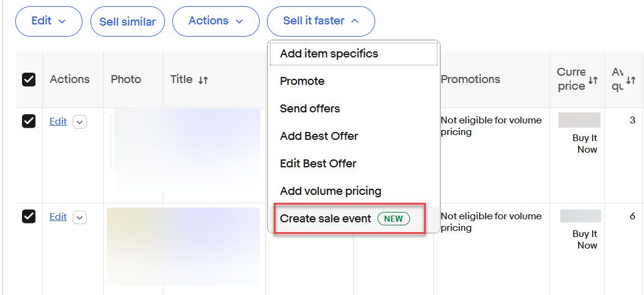
Task: Expand the arrow next to second row's Edit
Action: (x=80, y=217)
